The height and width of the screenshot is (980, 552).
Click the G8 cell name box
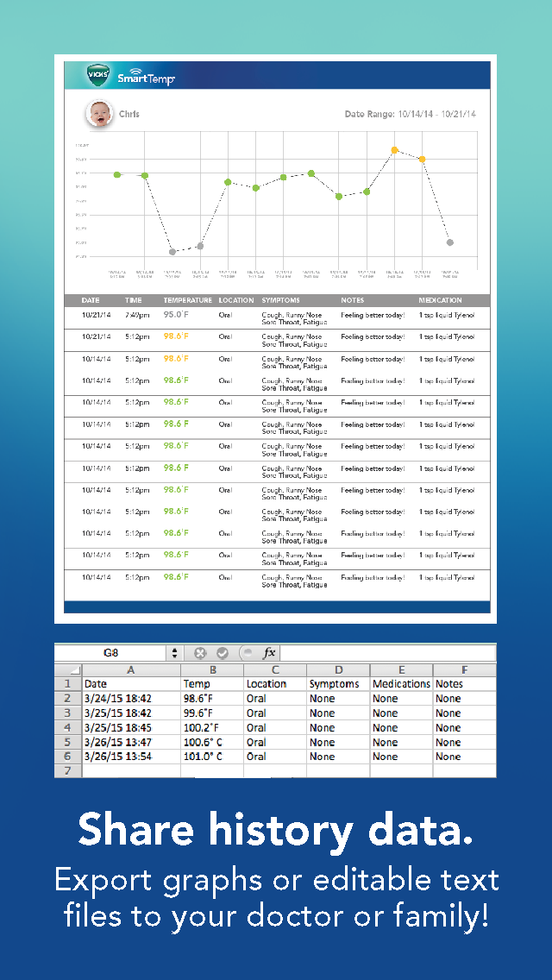pyautogui.click(x=110, y=653)
